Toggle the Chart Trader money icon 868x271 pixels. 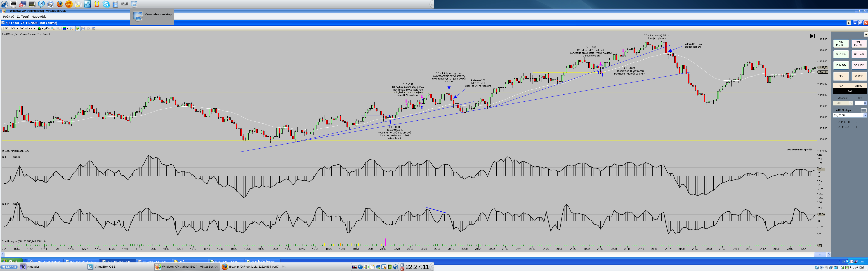(x=78, y=29)
